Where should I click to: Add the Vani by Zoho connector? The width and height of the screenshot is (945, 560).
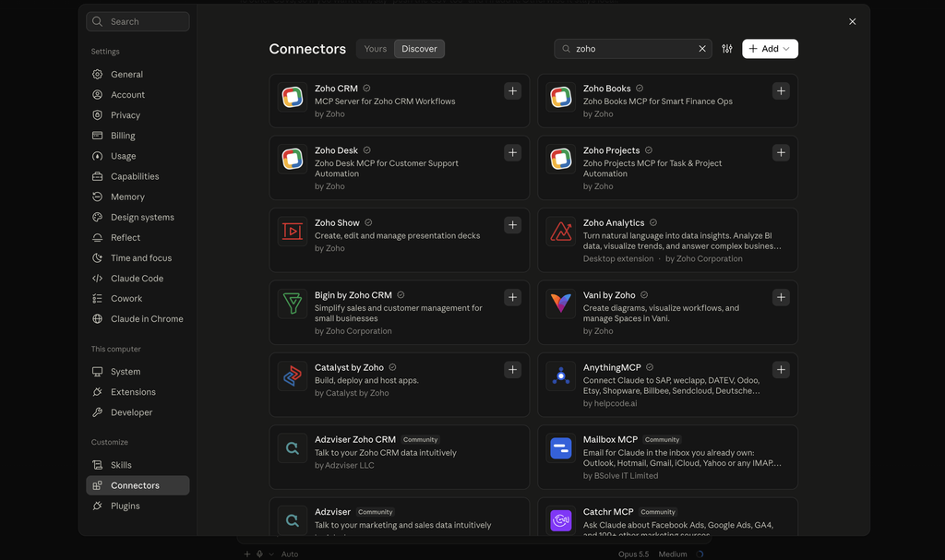point(781,297)
